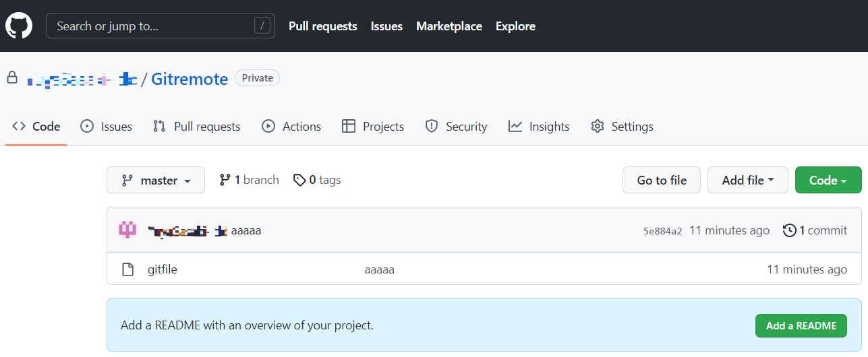Click the slash shortcut icon in search

(262, 26)
